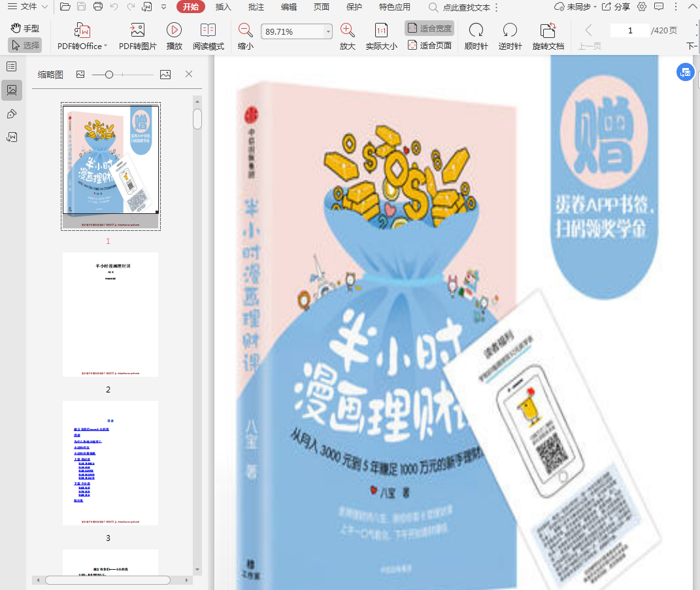
Task: Select the 开始 ribbon tab
Action: pyautogui.click(x=191, y=7)
